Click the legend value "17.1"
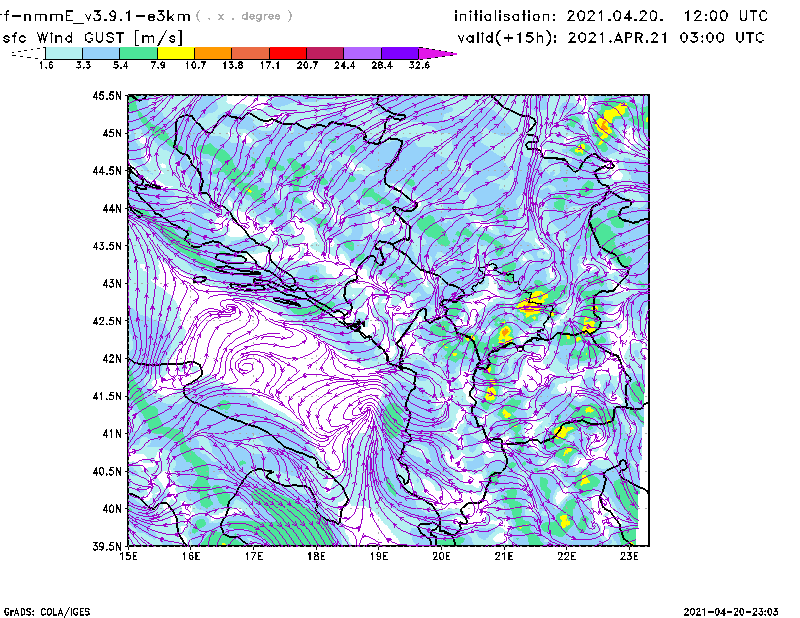The width and height of the screenshot is (800, 618). pyautogui.click(x=270, y=65)
